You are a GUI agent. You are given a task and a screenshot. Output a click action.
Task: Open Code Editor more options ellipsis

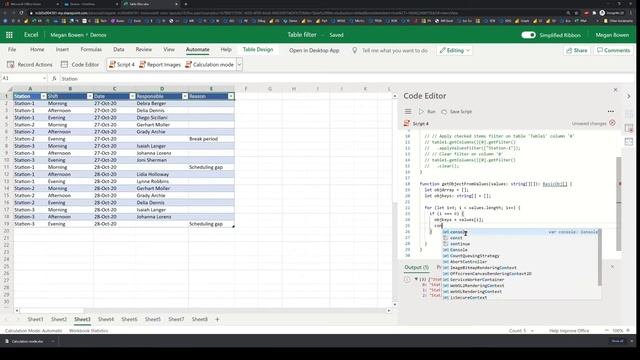[x=611, y=111]
